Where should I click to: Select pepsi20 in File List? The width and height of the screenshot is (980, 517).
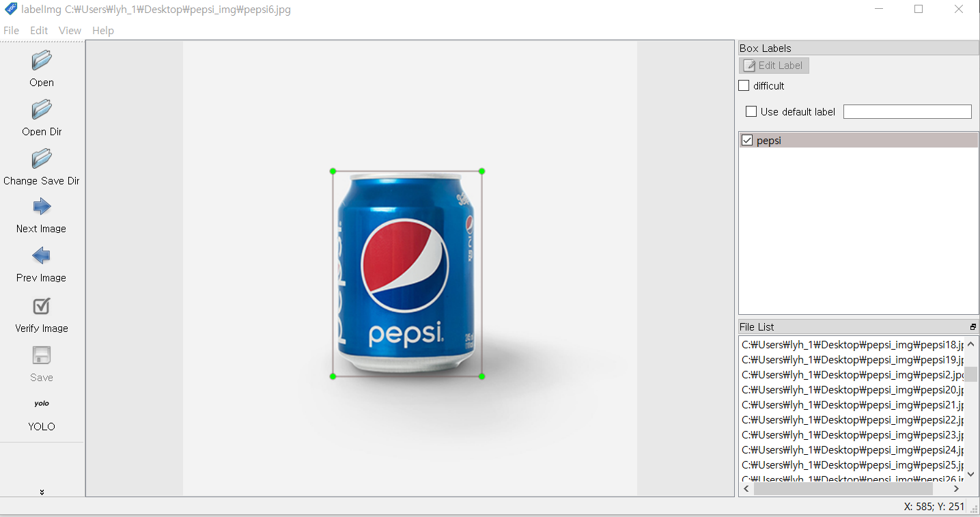click(852, 390)
